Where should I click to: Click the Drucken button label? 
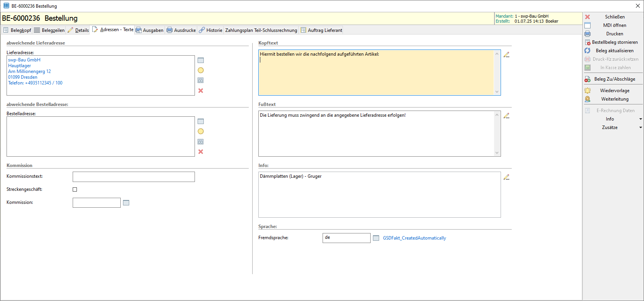(x=615, y=34)
